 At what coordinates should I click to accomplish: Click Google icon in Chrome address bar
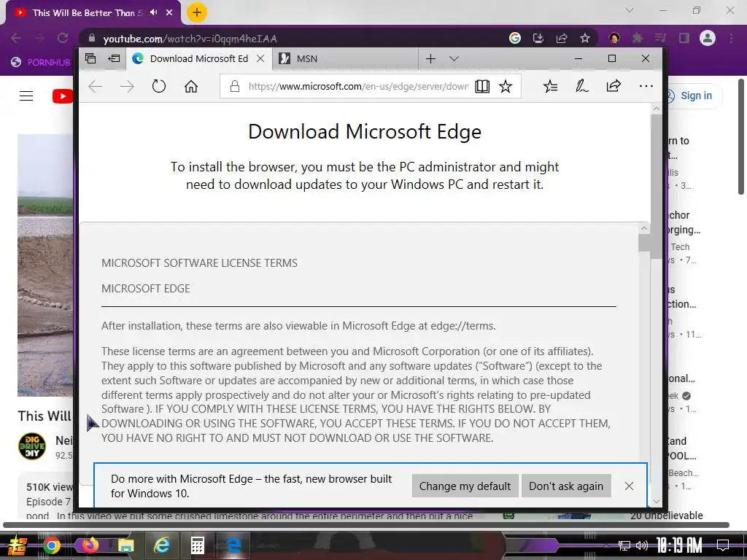515,38
